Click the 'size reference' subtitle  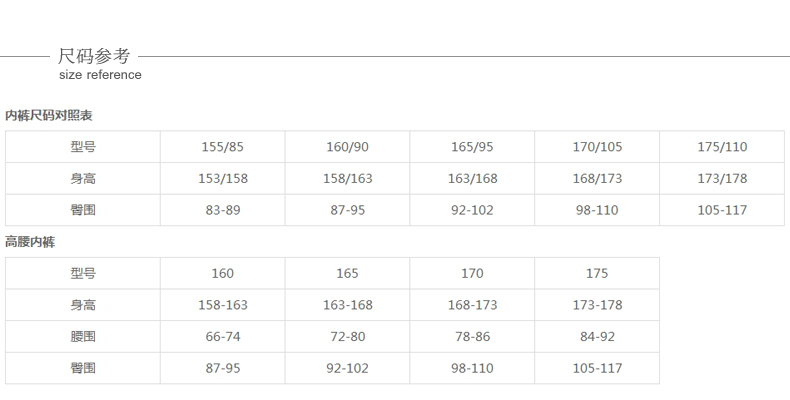click(100, 75)
